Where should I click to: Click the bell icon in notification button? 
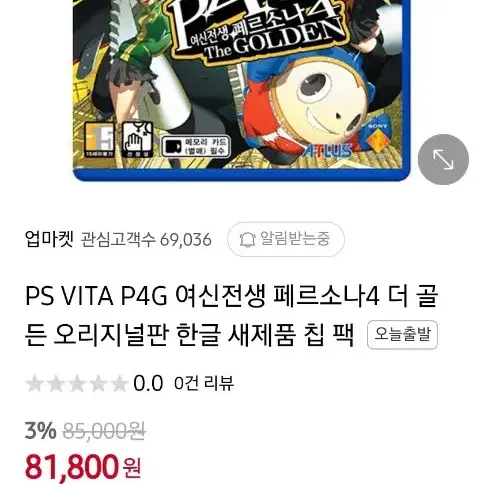tap(247, 239)
